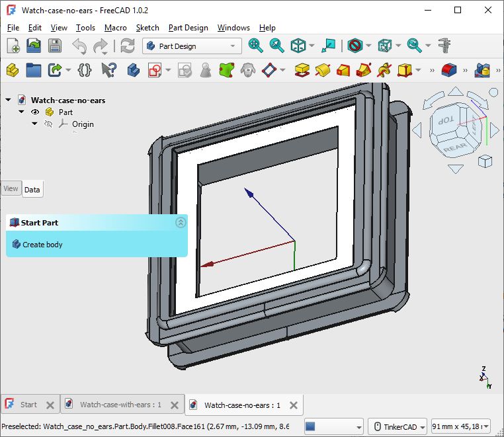
Task: Collapse the Origin tree node arrow
Action: tap(34, 124)
